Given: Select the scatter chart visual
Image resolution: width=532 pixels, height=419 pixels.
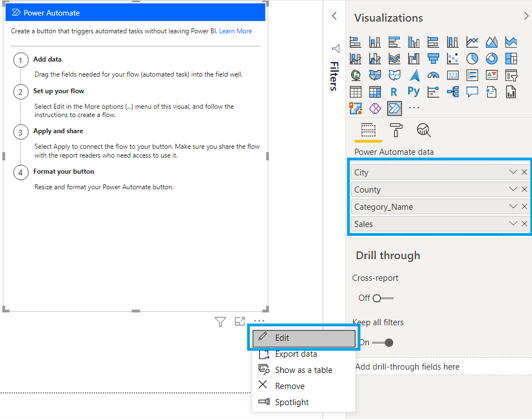Looking at the screenshot, I should pyautogui.click(x=453, y=59).
